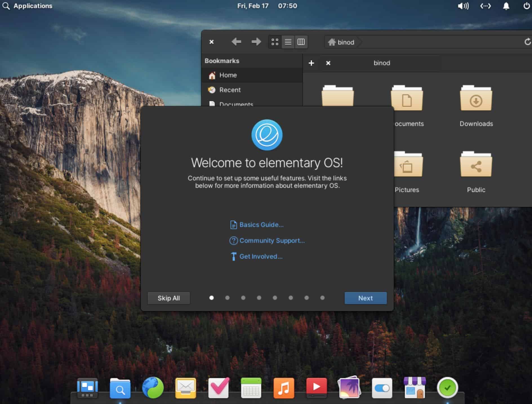Open the web browser from dock
The height and width of the screenshot is (404, 532).
[x=153, y=388]
